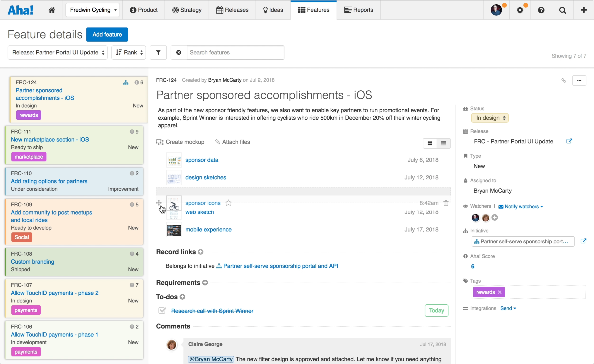The width and height of the screenshot is (594, 364).
Task: Open release in new window icon
Action: tap(569, 141)
